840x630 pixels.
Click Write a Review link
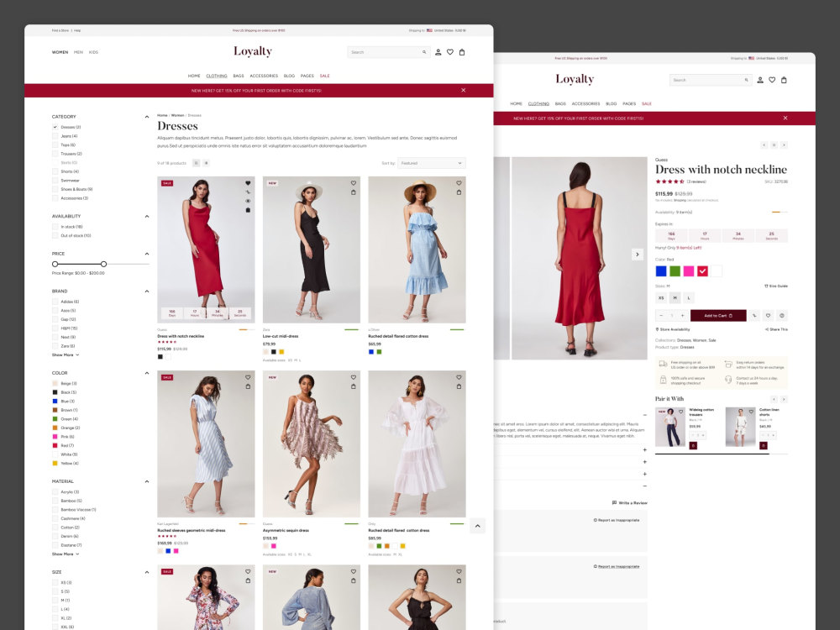tap(630, 503)
